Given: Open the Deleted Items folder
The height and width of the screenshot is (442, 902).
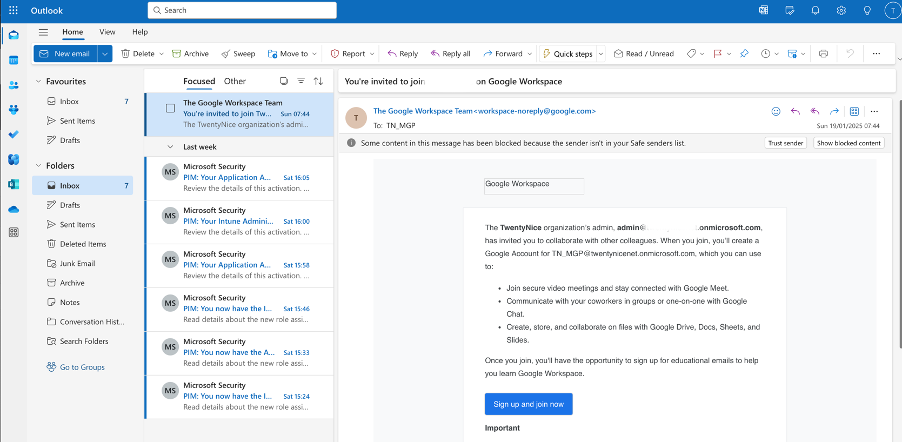Looking at the screenshot, I should point(83,244).
